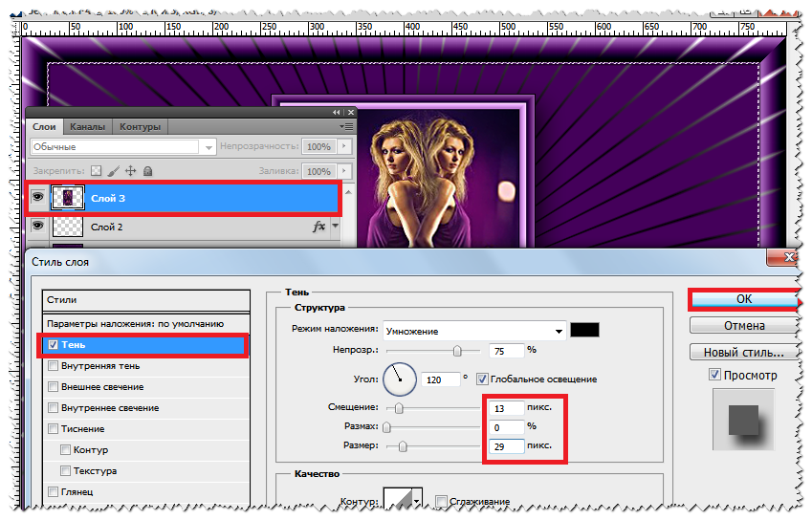Click lock transparent pixels icon

tap(97, 171)
